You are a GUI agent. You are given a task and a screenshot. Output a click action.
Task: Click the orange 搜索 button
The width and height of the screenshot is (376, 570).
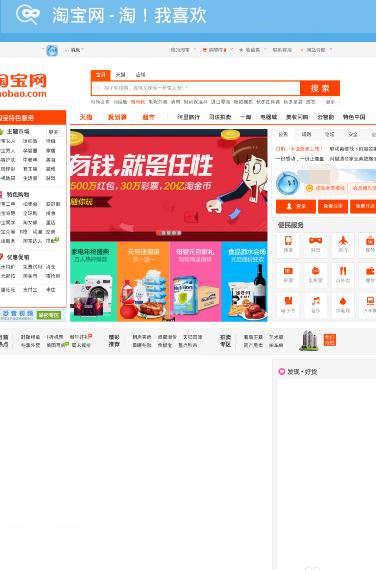click(x=320, y=88)
